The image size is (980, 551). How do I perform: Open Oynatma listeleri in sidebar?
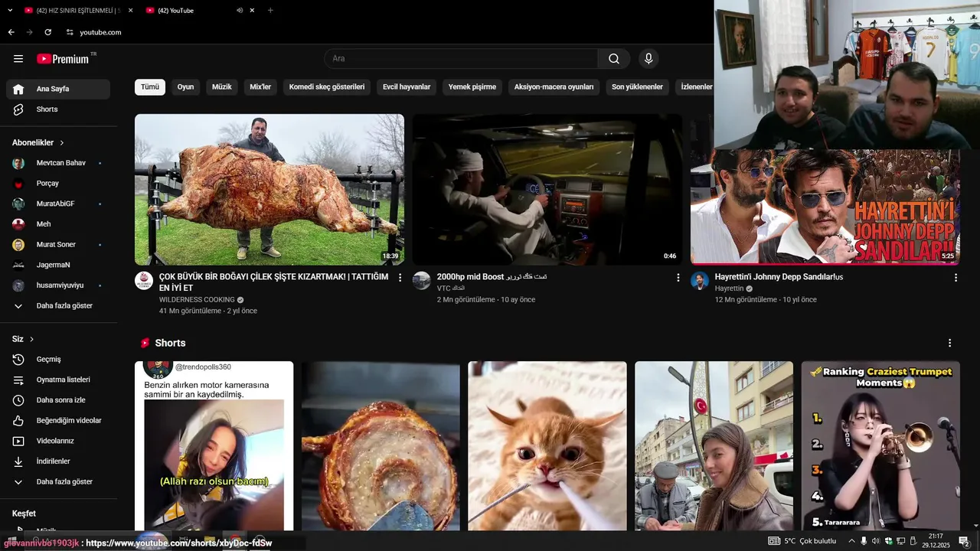click(58, 380)
